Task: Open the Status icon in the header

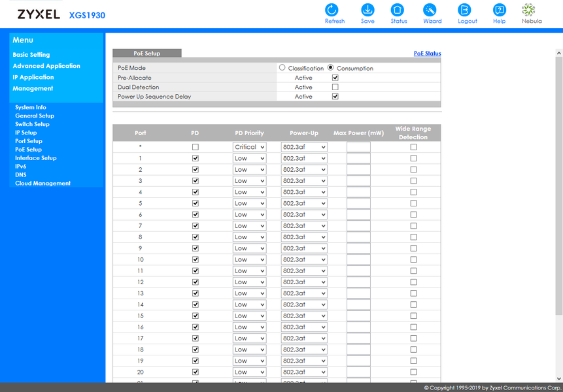Action: click(x=397, y=10)
